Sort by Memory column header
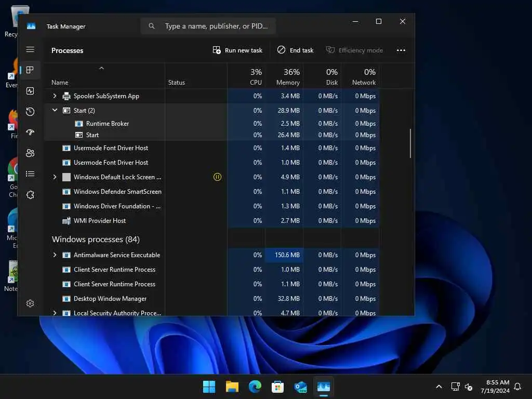 coord(284,76)
